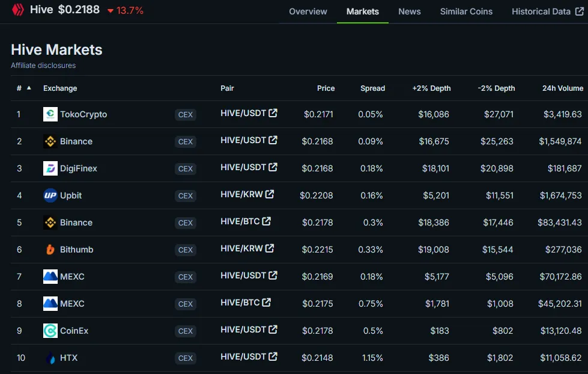This screenshot has width=588, height=374.
Task: Toggle sort arrow next to # column
Action: (29, 88)
